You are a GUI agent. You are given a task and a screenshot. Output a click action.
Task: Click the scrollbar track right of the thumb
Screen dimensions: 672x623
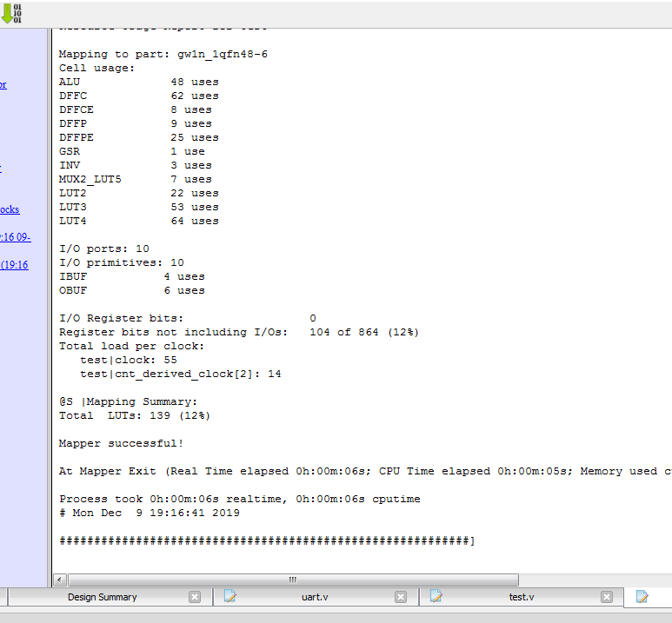click(591, 580)
